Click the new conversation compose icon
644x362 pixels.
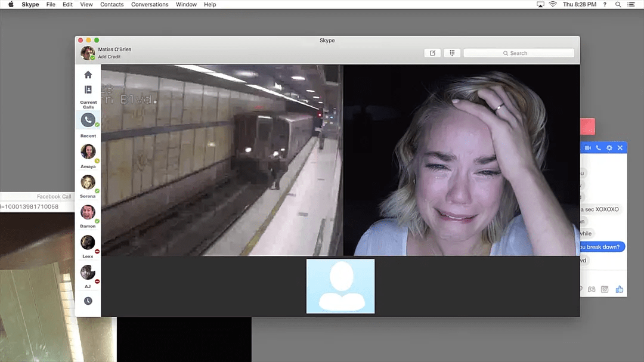432,53
